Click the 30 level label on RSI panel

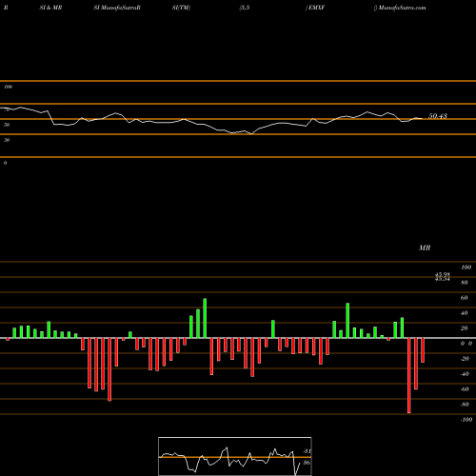pos(7,140)
